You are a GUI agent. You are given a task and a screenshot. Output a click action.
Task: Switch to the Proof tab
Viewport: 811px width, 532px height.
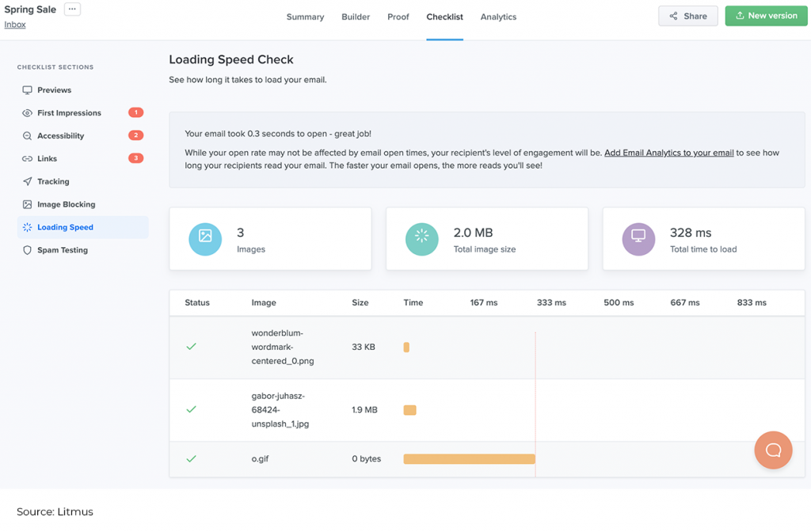398,17
